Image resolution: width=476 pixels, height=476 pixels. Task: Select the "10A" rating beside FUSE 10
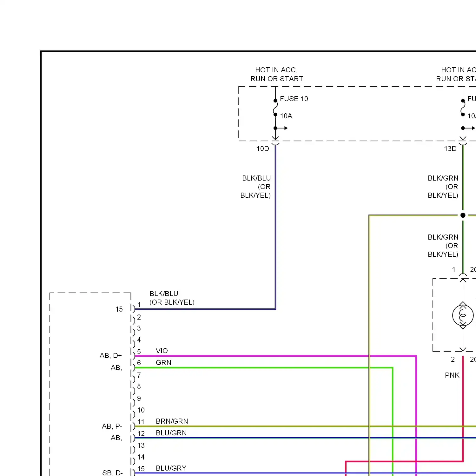click(x=286, y=116)
